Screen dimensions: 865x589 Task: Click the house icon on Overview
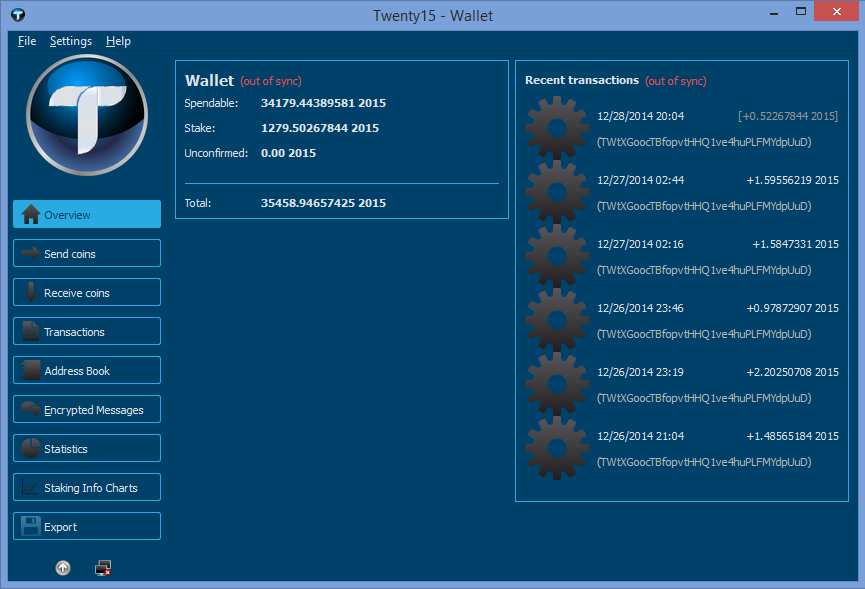31,214
